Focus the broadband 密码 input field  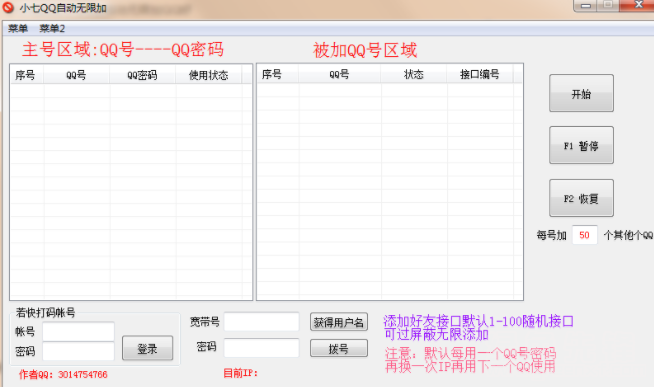coord(262,348)
